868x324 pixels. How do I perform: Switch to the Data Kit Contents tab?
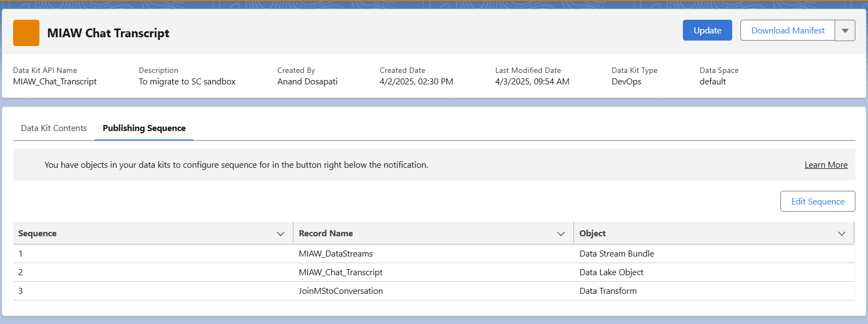(x=54, y=128)
